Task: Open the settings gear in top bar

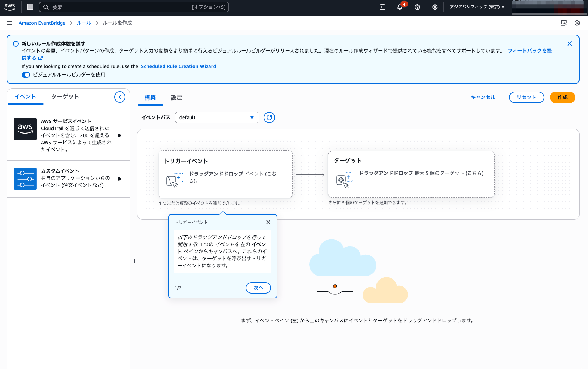Action: [x=435, y=7]
